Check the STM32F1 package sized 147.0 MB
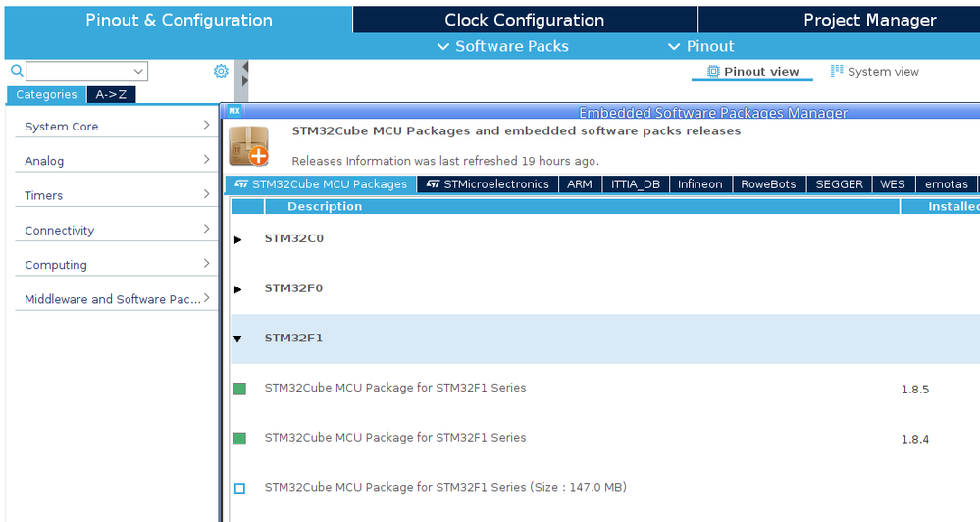 click(x=239, y=489)
